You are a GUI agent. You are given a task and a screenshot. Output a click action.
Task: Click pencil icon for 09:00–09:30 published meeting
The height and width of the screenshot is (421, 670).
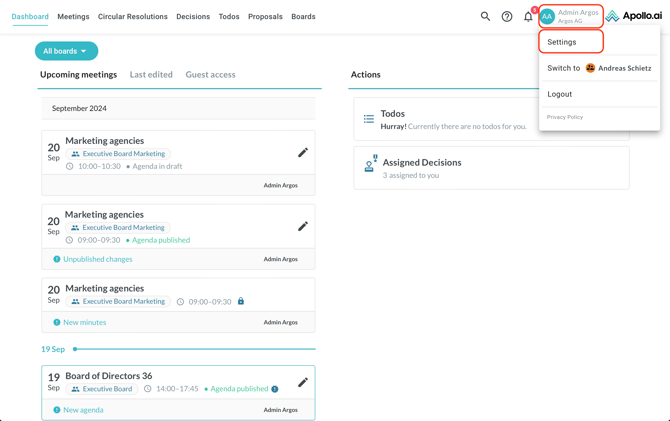coord(302,226)
